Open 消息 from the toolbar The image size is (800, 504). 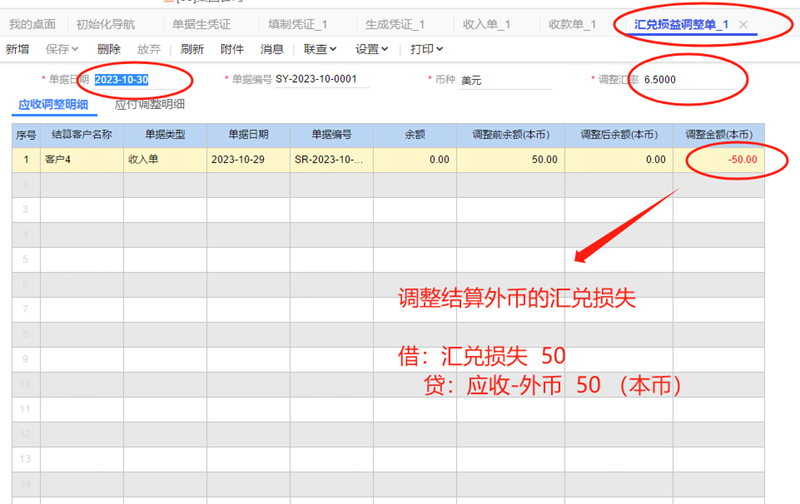pos(271,49)
